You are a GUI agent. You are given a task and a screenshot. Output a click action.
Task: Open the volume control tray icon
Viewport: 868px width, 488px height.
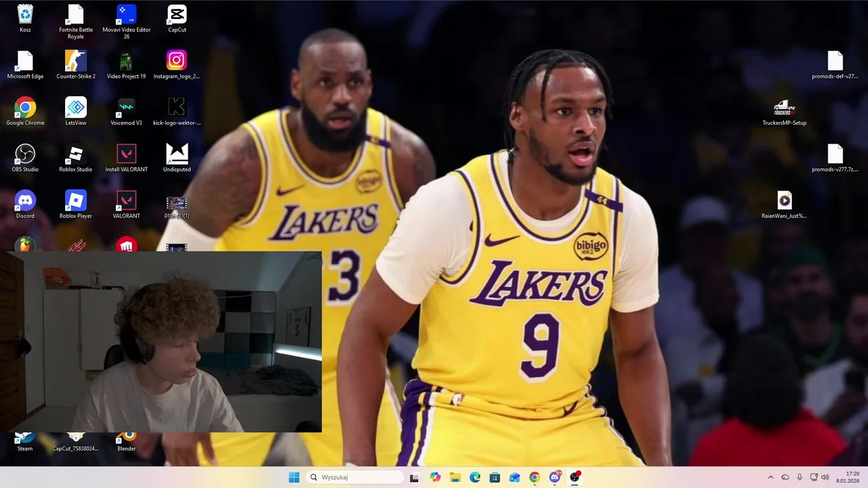coord(825,477)
